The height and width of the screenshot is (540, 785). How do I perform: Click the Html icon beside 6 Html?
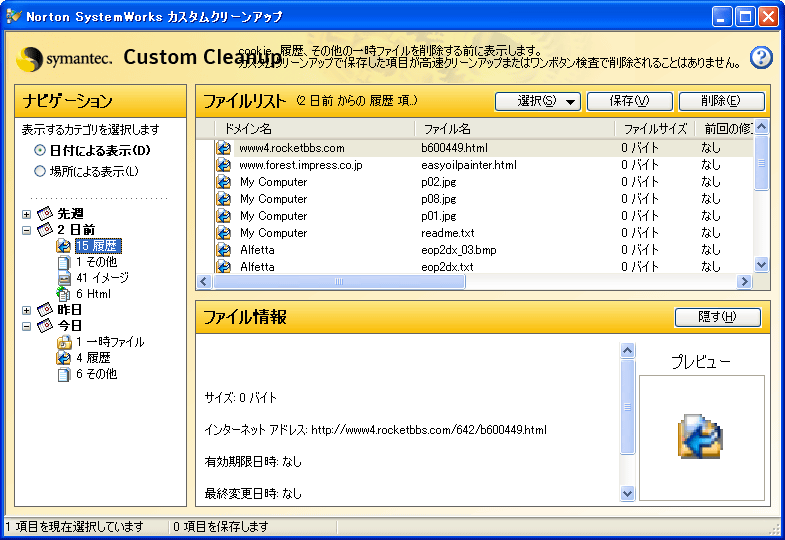(64, 294)
